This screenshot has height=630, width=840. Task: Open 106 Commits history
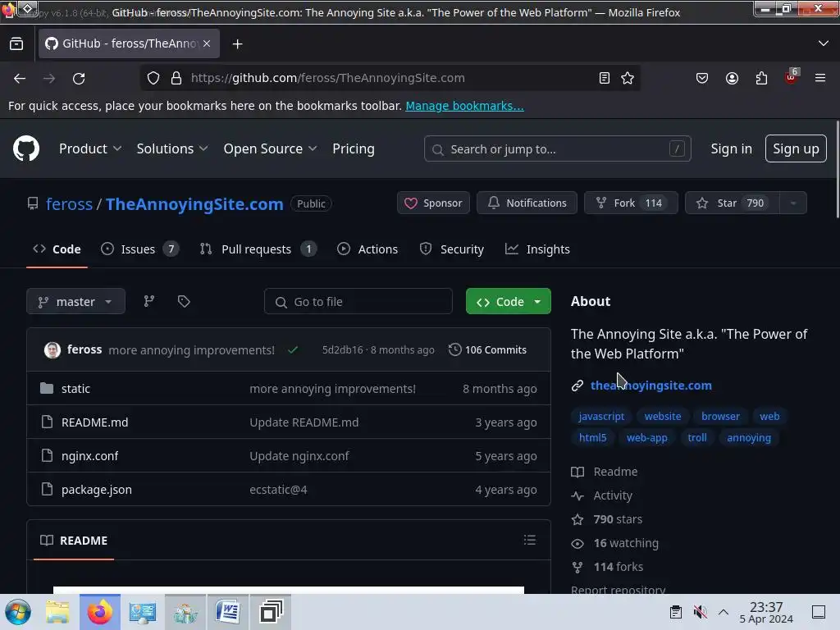487,349
